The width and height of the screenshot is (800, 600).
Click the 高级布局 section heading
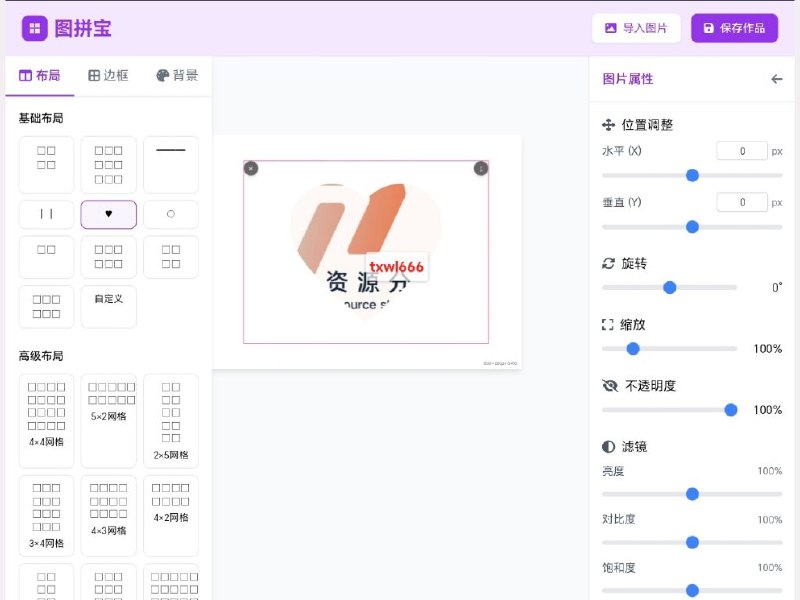click(x=41, y=356)
